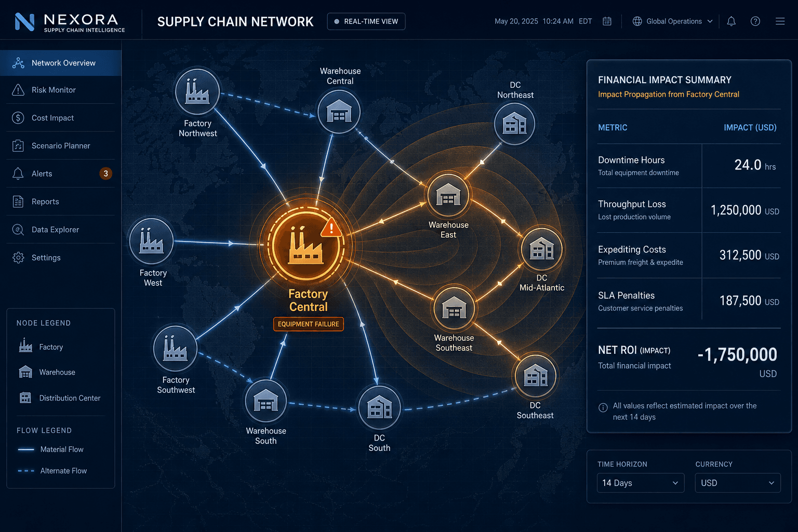
Task: Open Network Overview in the sidebar
Action: 61,63
